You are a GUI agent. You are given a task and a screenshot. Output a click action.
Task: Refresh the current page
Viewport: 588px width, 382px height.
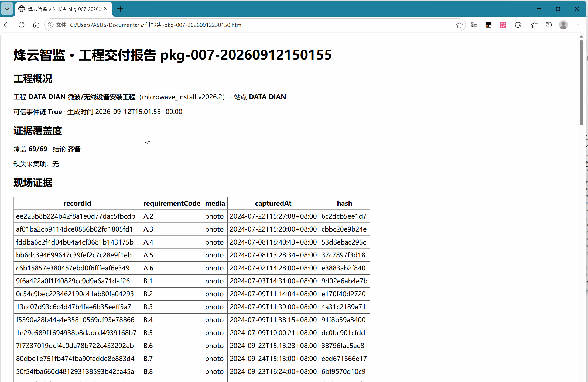click(x=22, y=25)
